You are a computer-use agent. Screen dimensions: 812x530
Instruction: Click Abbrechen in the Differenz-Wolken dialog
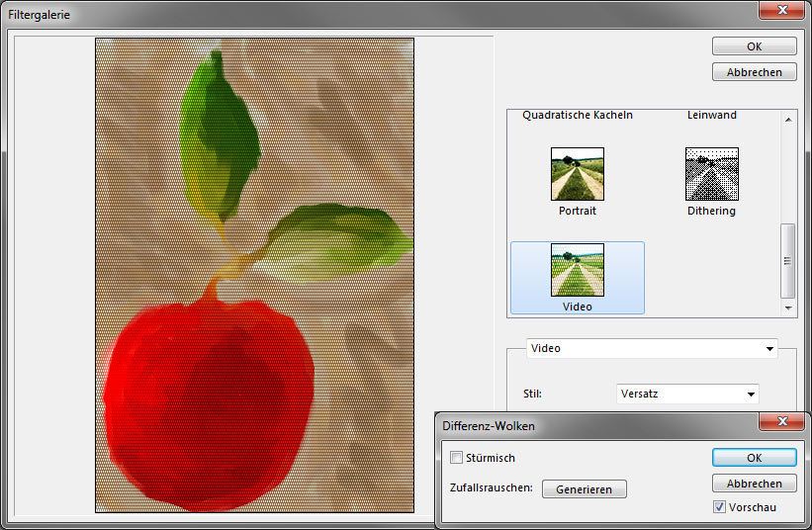tap(754, 484)
